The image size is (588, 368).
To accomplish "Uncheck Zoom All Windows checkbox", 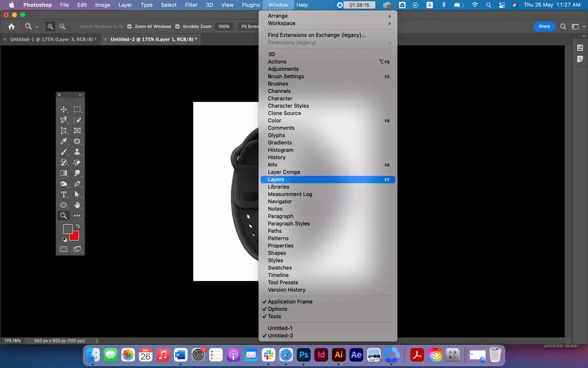I will point(130,26).
